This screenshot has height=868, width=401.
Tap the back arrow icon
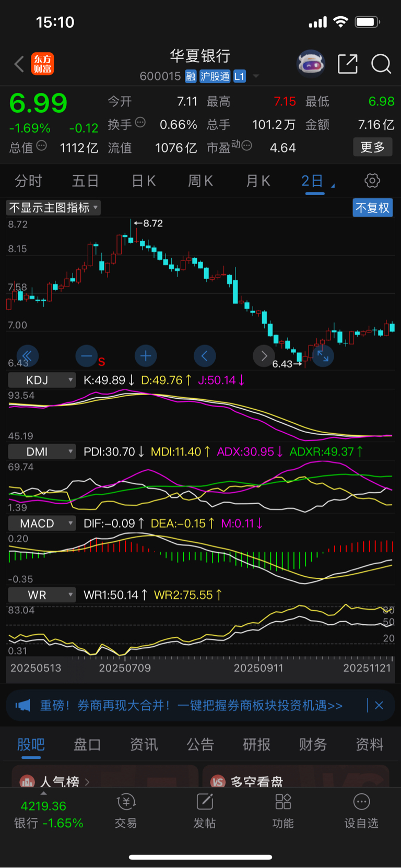(x=19, y=64)
